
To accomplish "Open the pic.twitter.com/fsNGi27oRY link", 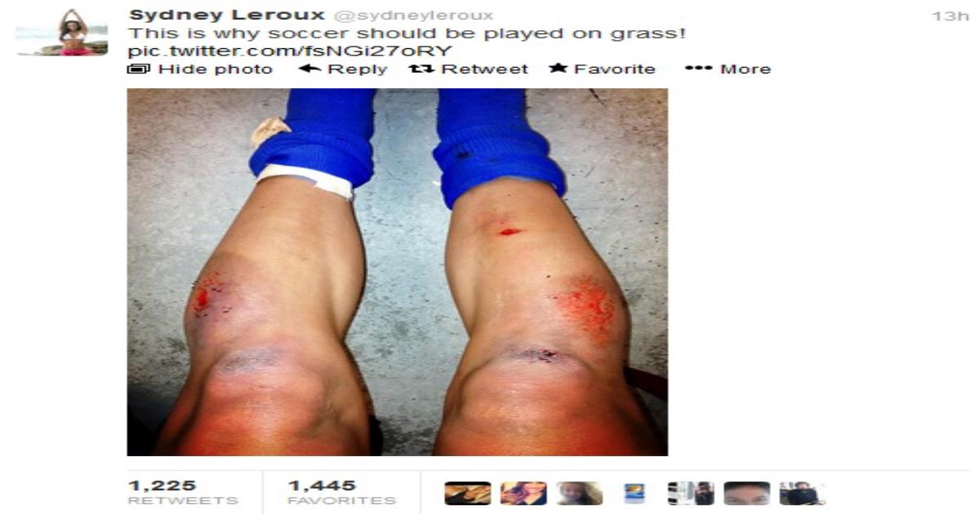I will [x=289, y=51].
